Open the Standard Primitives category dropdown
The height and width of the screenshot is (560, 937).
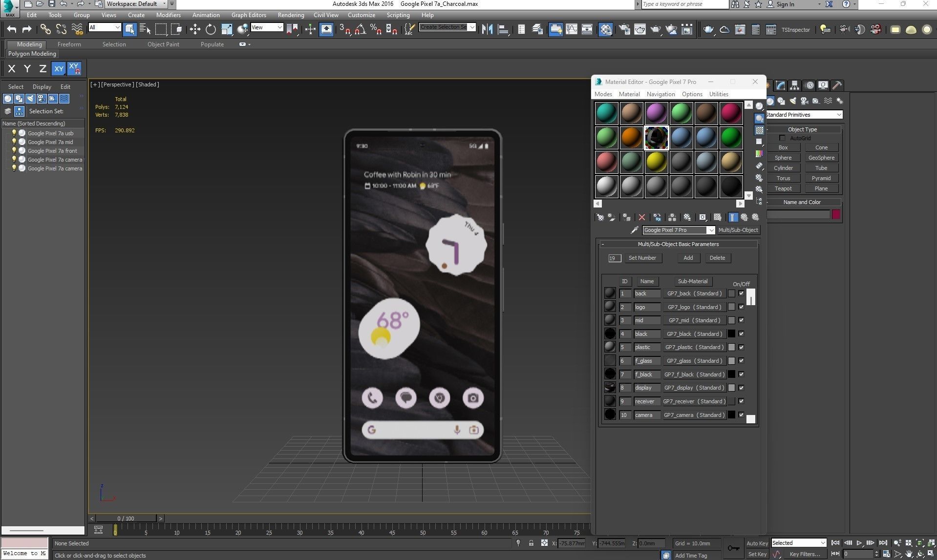pyautogui.click(x=804, y=115)
